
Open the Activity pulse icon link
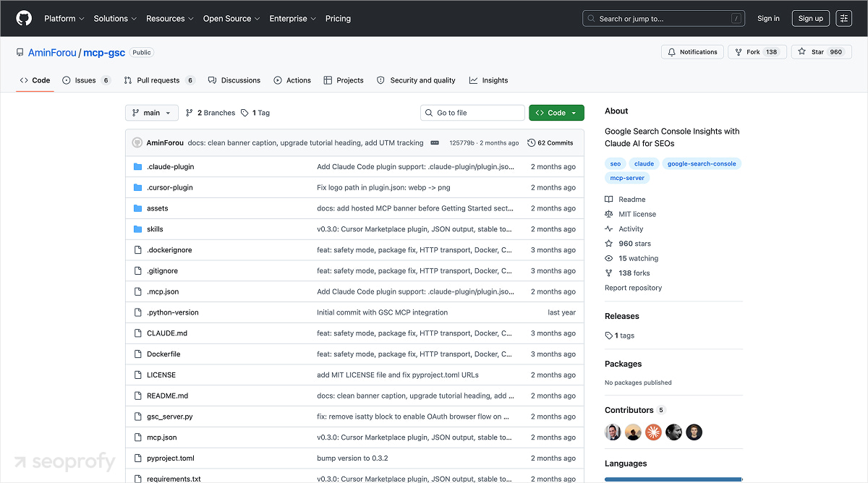click(609, 229)
